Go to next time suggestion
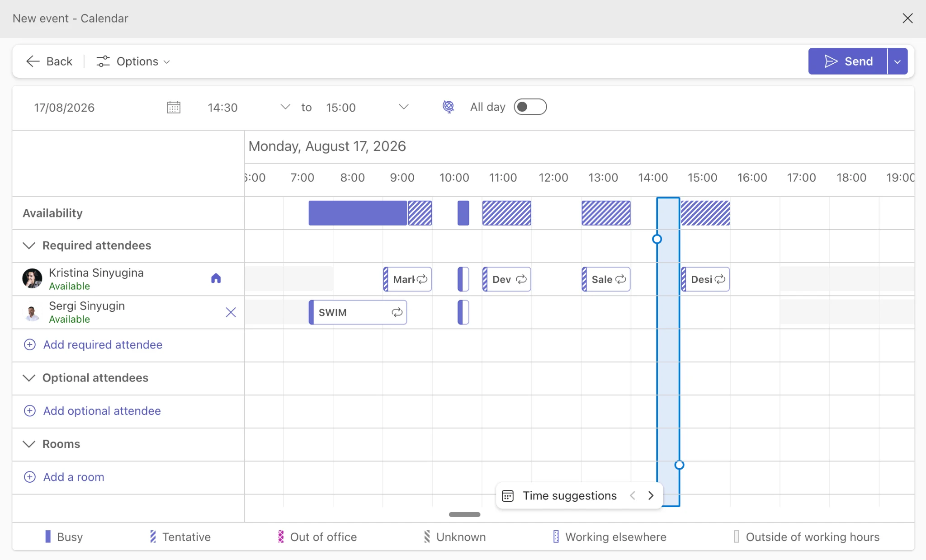The height and width of the screenshot is (560, 926). [x=651, y=496]
